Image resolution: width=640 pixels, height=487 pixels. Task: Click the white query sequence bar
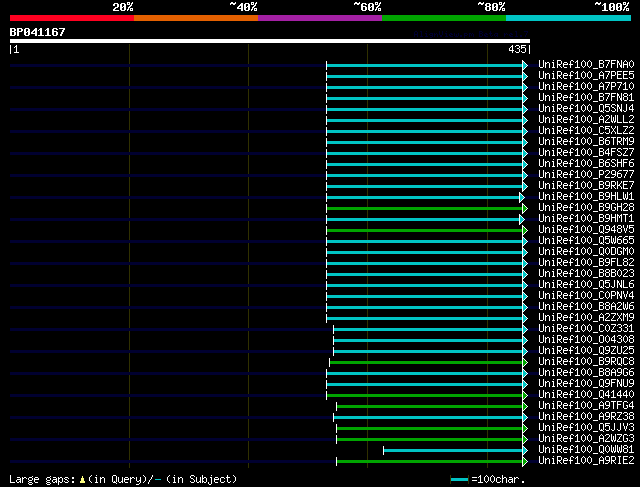270,41
